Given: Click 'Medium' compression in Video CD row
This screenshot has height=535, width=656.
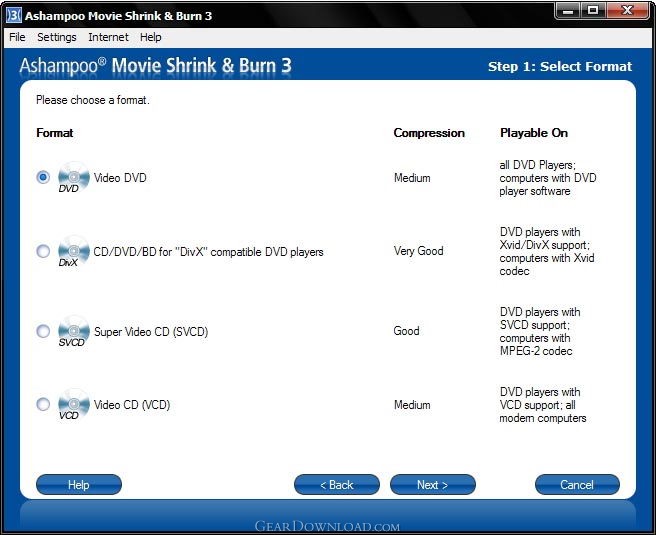Looking at the screenshot, I should [x=412, y=405].
